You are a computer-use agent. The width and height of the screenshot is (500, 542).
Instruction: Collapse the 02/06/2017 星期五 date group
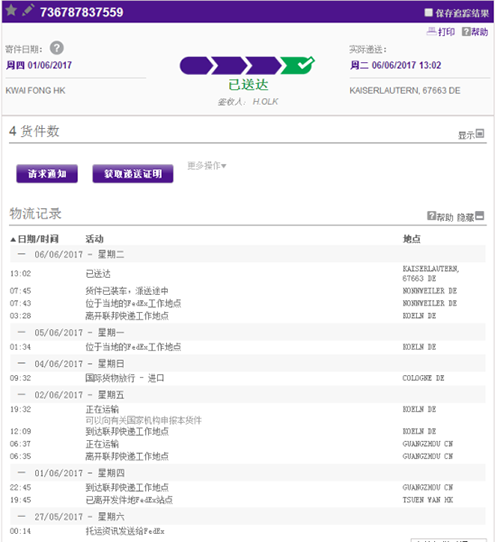[x=21, y=395]
